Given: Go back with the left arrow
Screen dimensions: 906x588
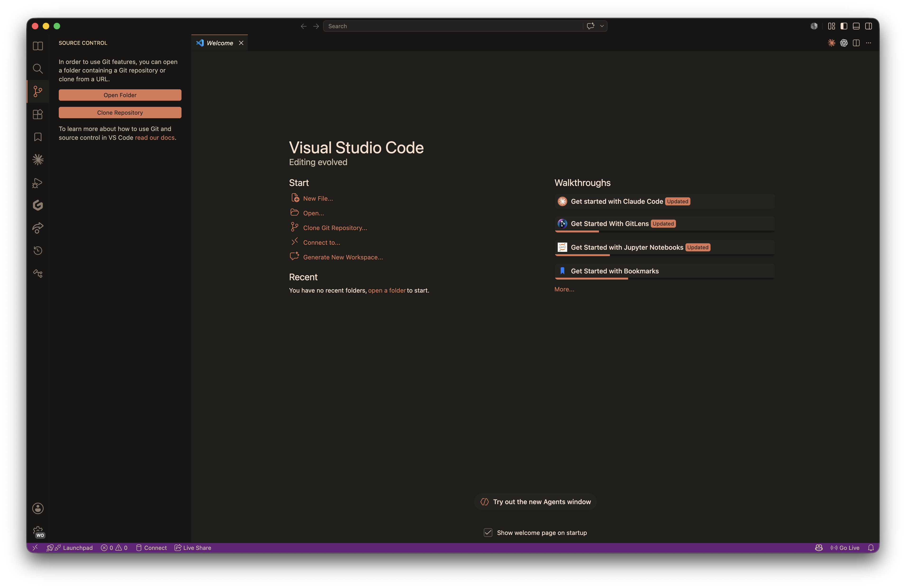Looking at the screenshot, I should point(304,26).
